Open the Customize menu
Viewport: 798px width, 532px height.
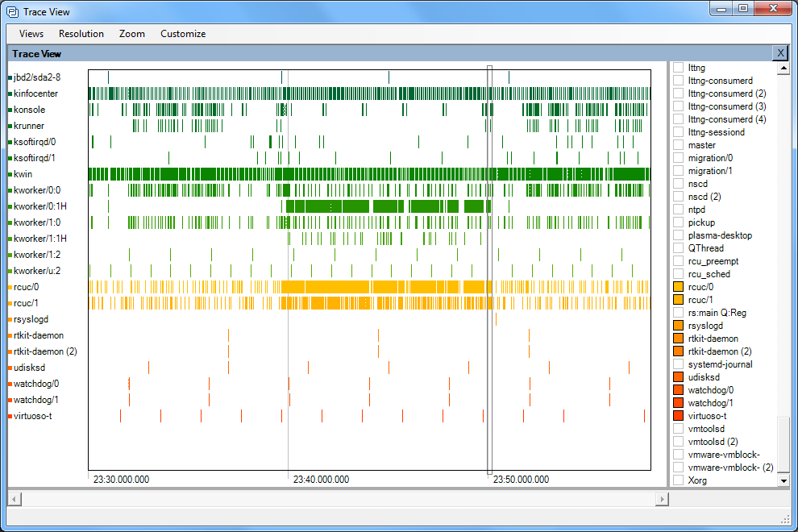point(183,34)
